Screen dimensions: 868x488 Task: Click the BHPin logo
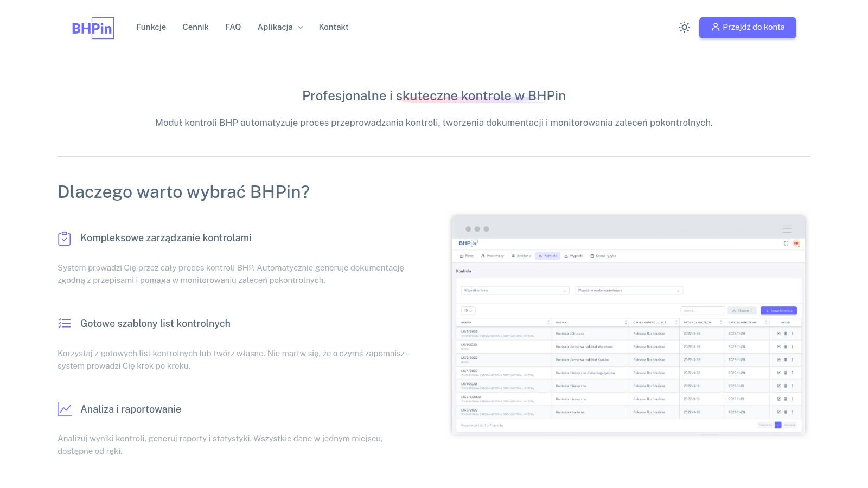[93, 28]
